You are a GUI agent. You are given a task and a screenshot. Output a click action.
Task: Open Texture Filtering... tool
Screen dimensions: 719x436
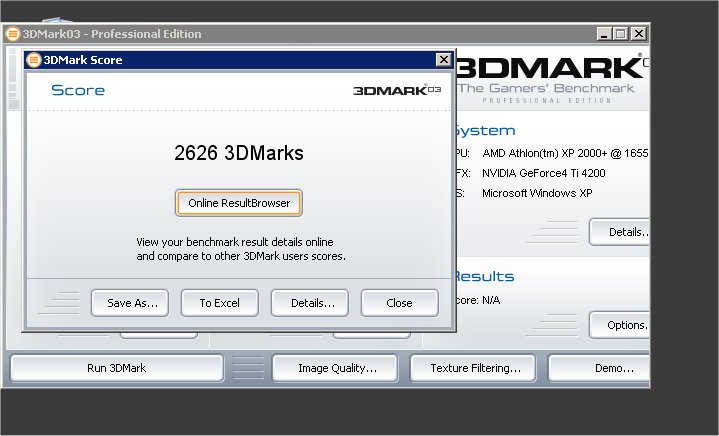pyautogui.click(x=473, y=368)
